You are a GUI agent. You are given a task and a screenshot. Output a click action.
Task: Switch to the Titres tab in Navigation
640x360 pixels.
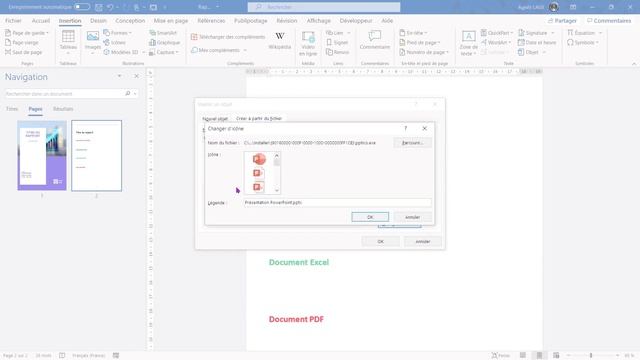click(x=12, y=109)
